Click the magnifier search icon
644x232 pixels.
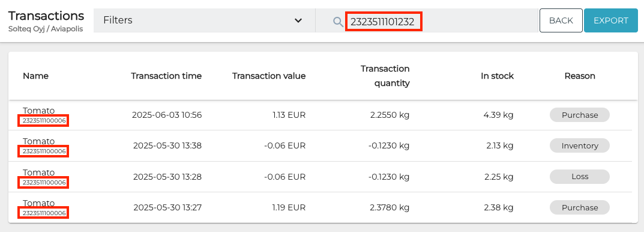coord(338,22)
